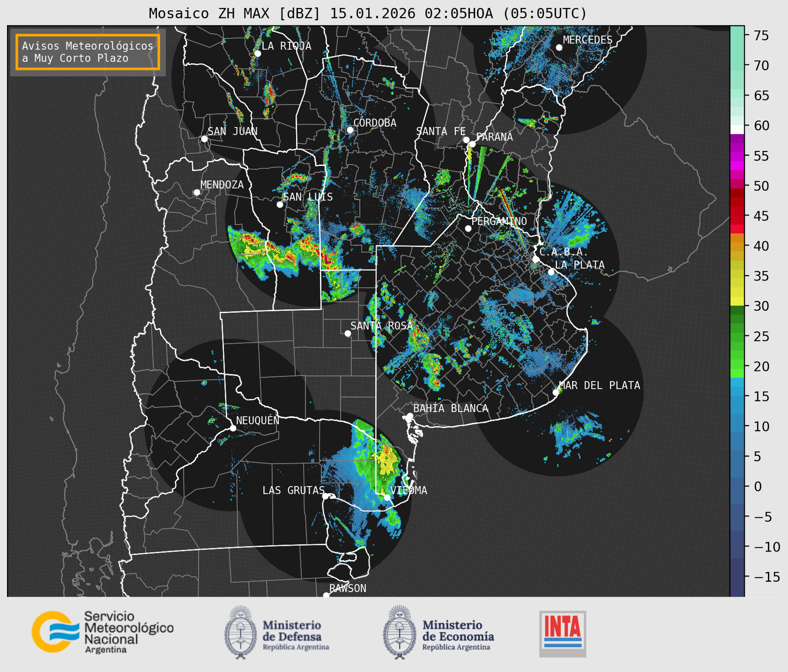Click the San Luis city marker dot
Image resolution: width=788 pixels, height=672 pixels.
coord(280,205)
